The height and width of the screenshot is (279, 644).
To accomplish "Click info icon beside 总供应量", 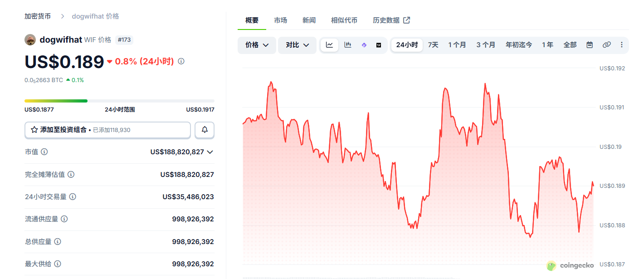I will 58,241.
